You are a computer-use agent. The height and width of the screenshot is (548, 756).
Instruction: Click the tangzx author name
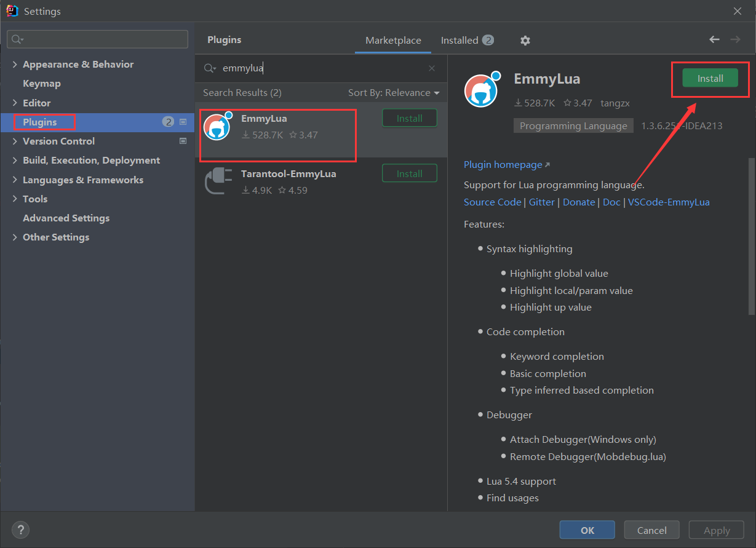615,103
